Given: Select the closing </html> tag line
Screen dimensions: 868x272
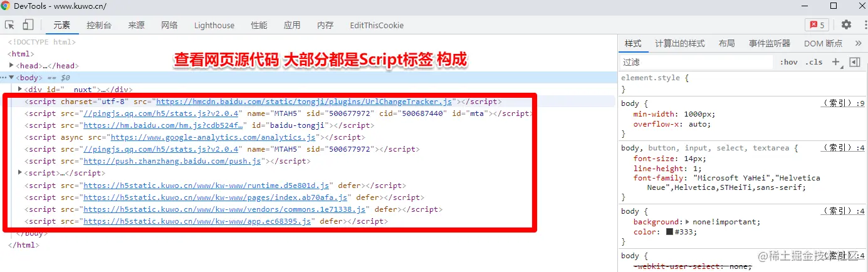Looking at the screenshot, I should (24, 245).
